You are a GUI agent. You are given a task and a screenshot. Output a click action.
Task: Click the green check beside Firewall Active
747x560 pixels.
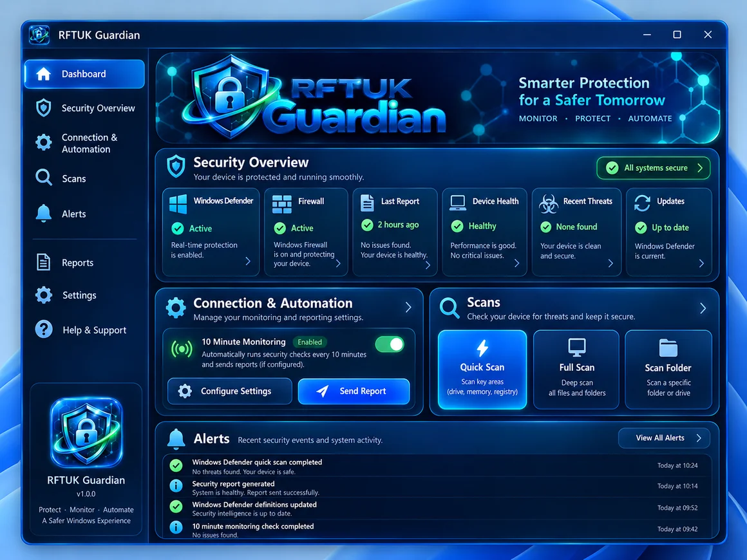tap(280, 228)
